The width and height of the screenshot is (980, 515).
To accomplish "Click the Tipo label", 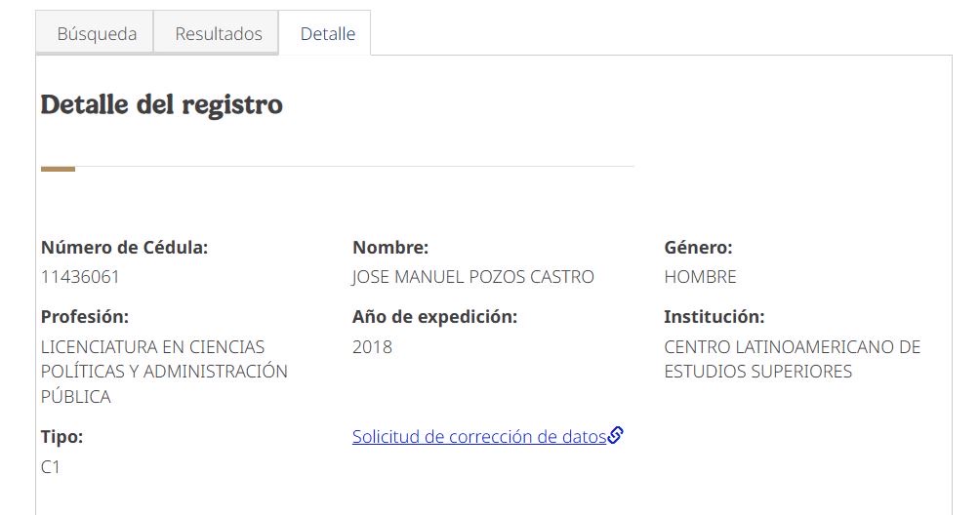I will (61, 437).
